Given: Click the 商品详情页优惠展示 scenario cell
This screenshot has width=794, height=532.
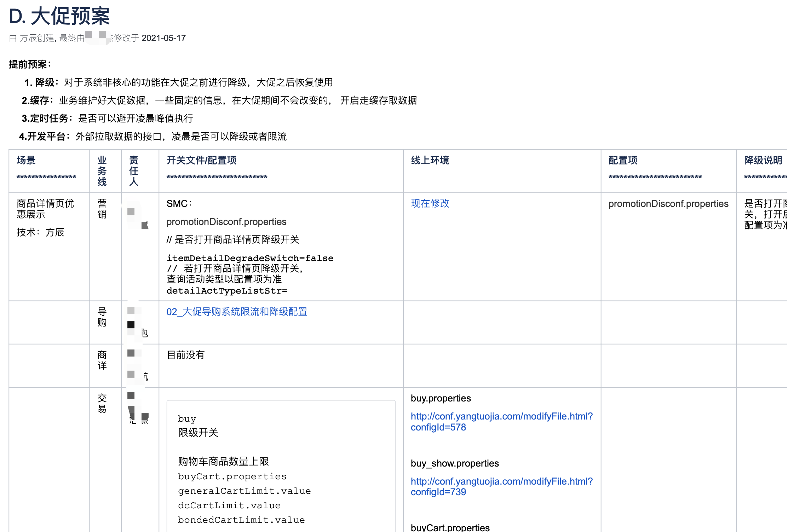Looking at the screenshot, I should [45, 209].
